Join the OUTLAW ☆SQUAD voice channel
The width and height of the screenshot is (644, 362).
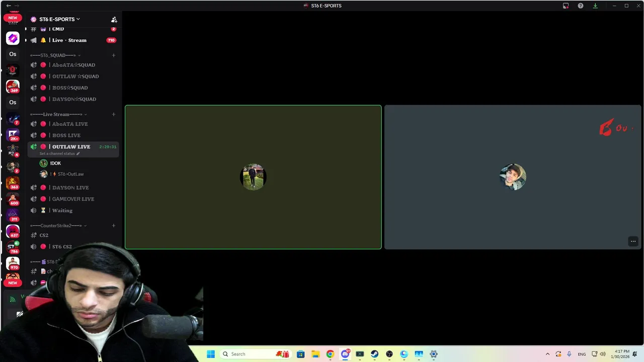click(x=75, y=76)
